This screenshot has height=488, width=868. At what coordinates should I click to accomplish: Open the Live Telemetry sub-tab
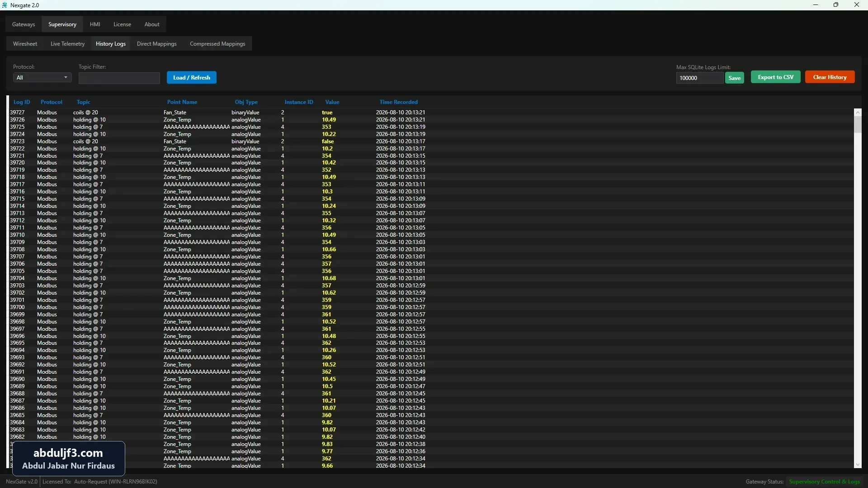67,44
